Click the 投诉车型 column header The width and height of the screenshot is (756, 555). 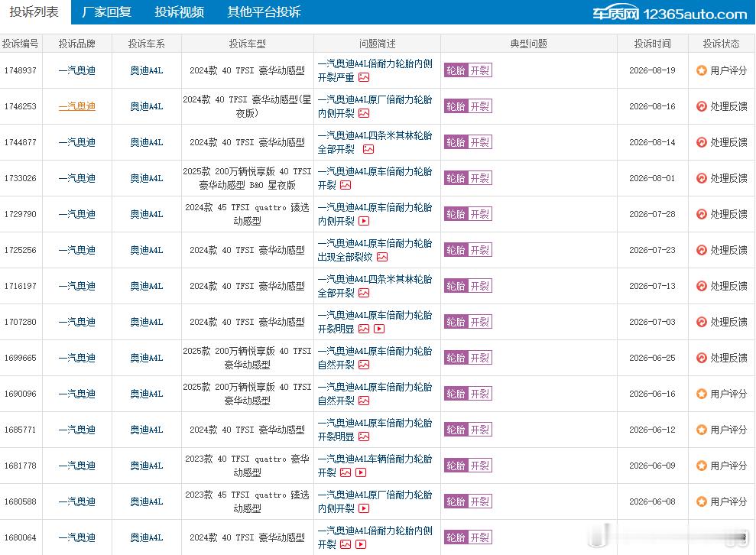pos(248,44)
